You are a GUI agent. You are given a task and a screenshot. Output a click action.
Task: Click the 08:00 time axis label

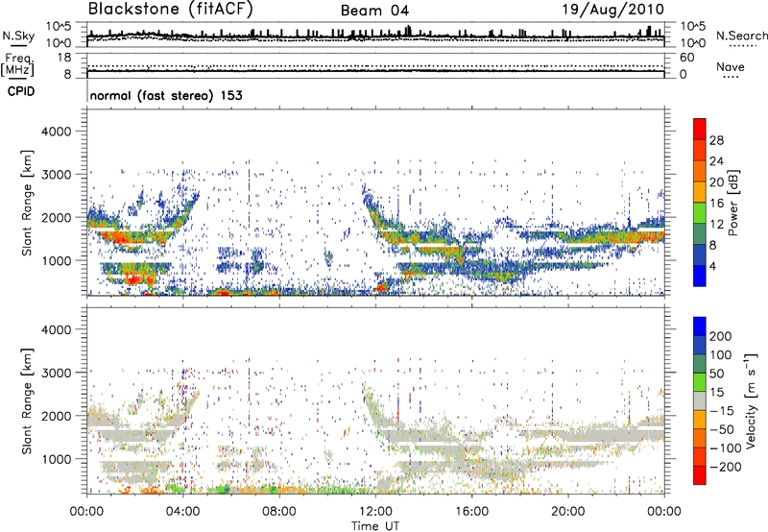click(279, 512)
